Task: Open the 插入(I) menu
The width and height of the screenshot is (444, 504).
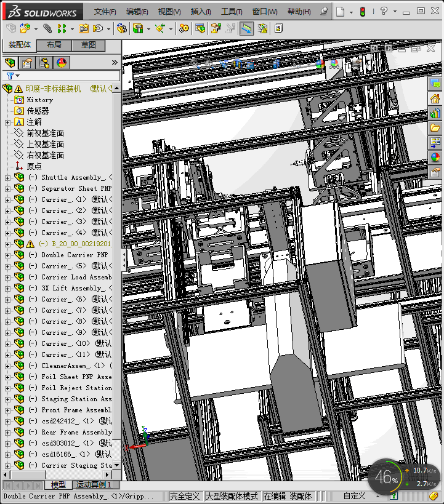Action: [x=201, y=12]
